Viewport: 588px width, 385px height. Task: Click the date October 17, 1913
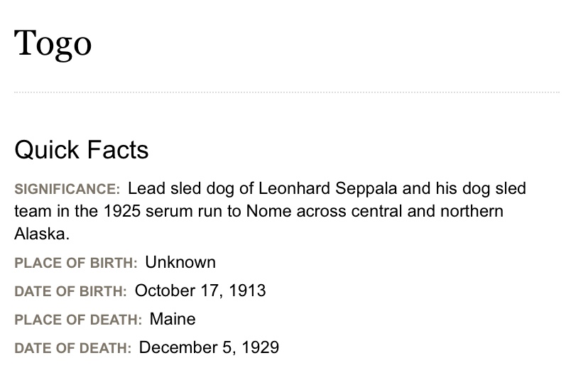point(200,291)
